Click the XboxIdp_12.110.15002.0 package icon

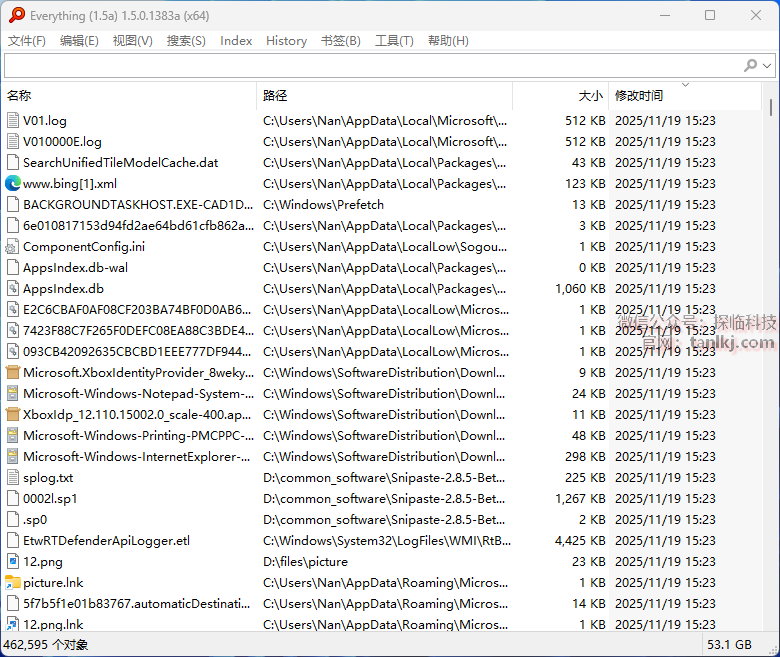coord(13,414)
